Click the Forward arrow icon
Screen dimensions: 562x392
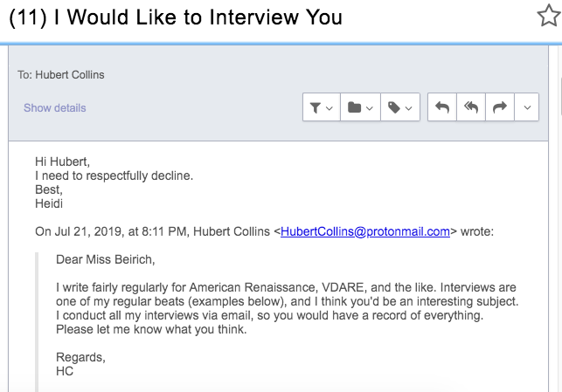coord(500,107)
